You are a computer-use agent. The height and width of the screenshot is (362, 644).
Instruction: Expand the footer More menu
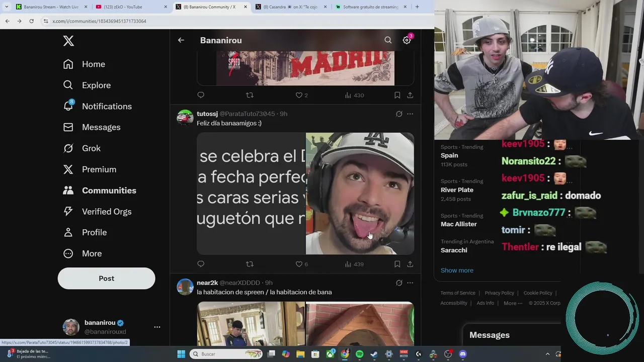tap(513, 303)
